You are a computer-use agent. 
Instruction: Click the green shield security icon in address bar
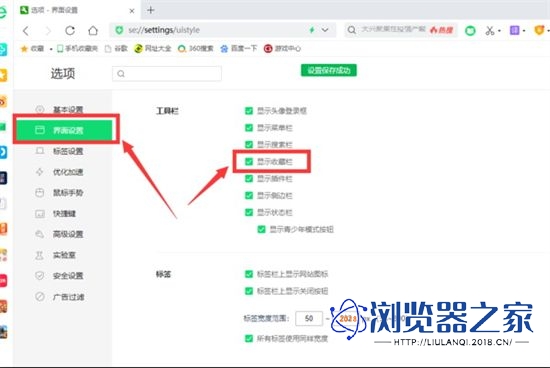pyautogui.click(x=119, y=31)
